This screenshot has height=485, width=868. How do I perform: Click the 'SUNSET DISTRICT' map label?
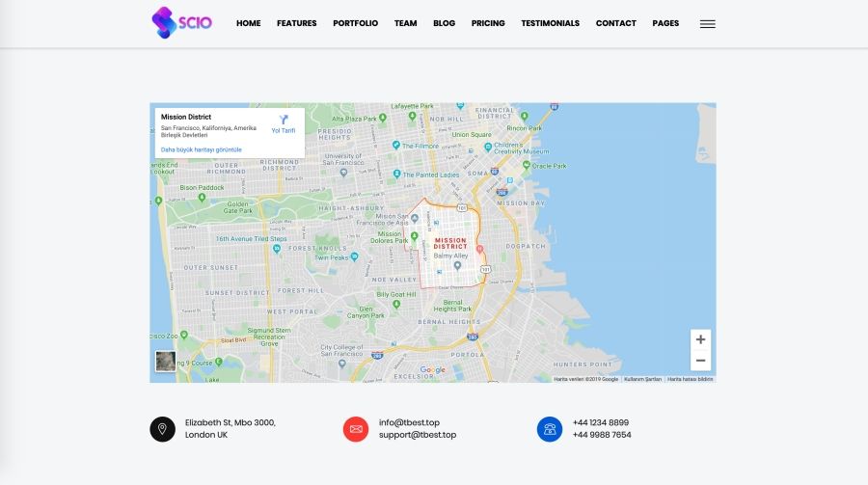tap(237, 292)
